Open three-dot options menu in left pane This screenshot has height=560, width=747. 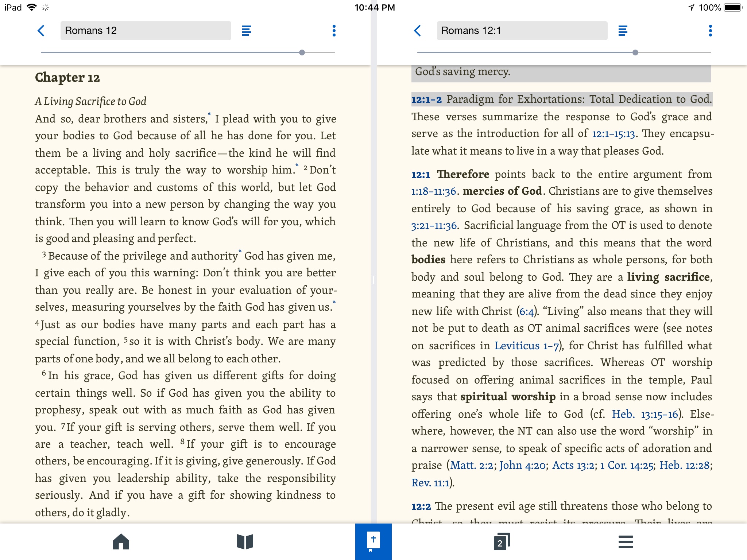[x=334, y=31]
